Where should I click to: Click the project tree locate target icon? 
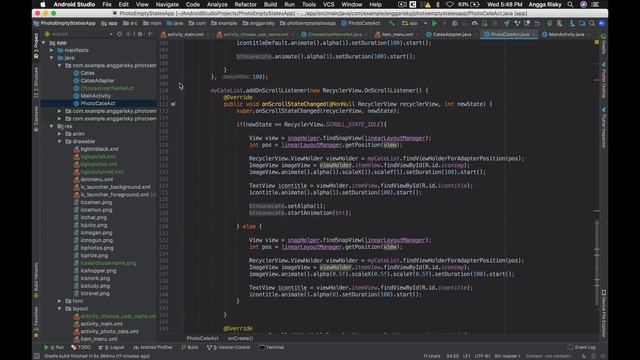click(120, 34)
